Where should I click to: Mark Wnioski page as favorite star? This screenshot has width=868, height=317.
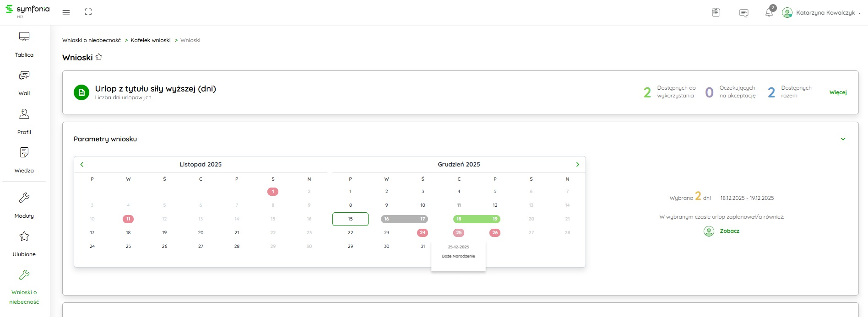99,57
